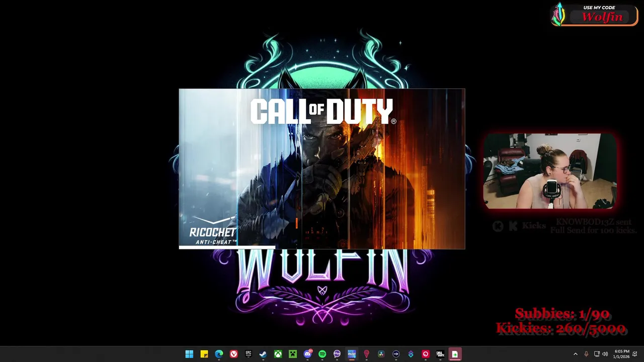This screenshot has height=362, width=644.
Task: Click the Ricochet Anti-Cheat logo
Action: 213,230
